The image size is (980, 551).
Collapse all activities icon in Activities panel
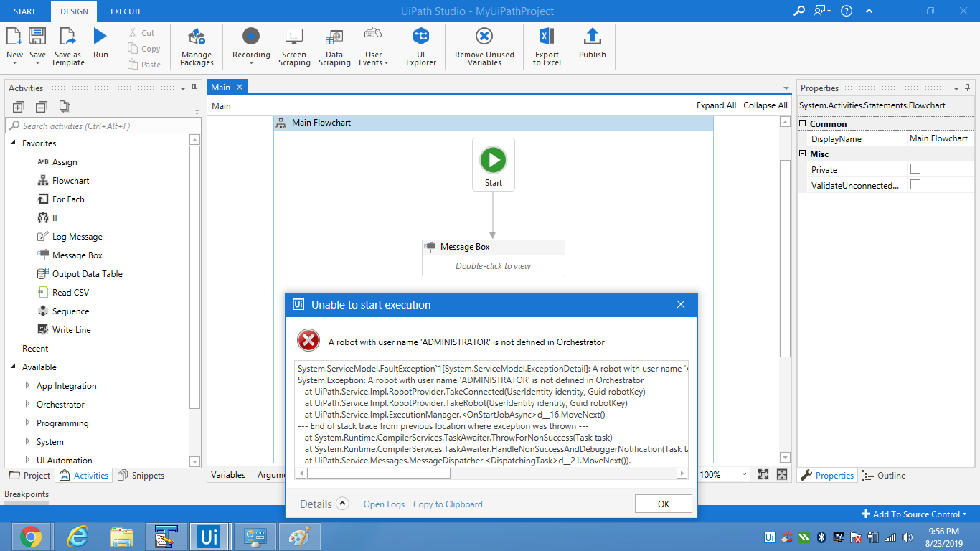click(42, 107)
